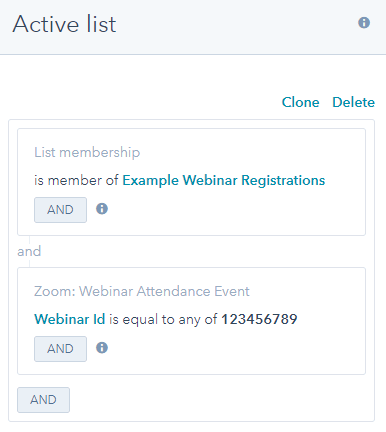Delete this filter group
The image size is (386, 432).
(353, 102)
